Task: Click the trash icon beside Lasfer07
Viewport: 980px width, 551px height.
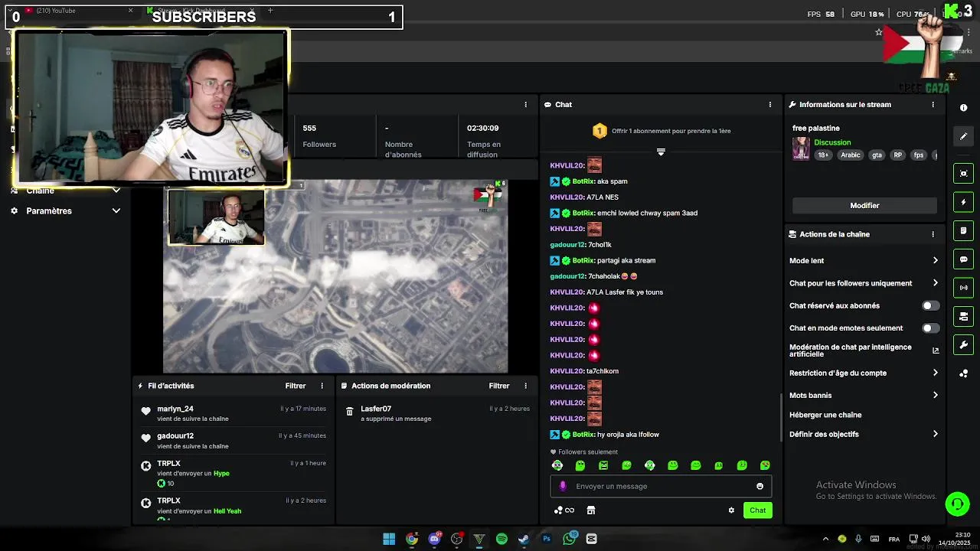Action: click(349, 412)
